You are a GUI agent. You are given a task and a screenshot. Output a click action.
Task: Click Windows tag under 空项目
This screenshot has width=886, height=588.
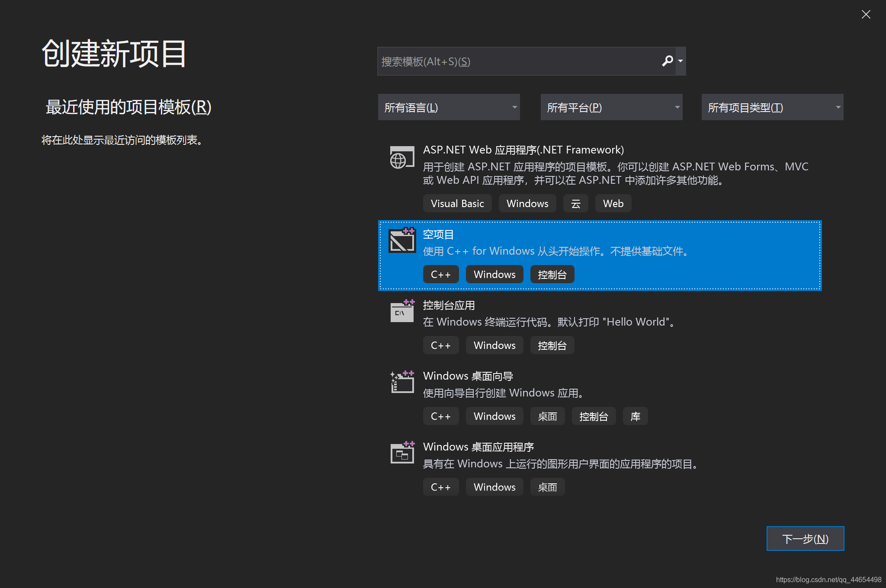click(494, 275)
